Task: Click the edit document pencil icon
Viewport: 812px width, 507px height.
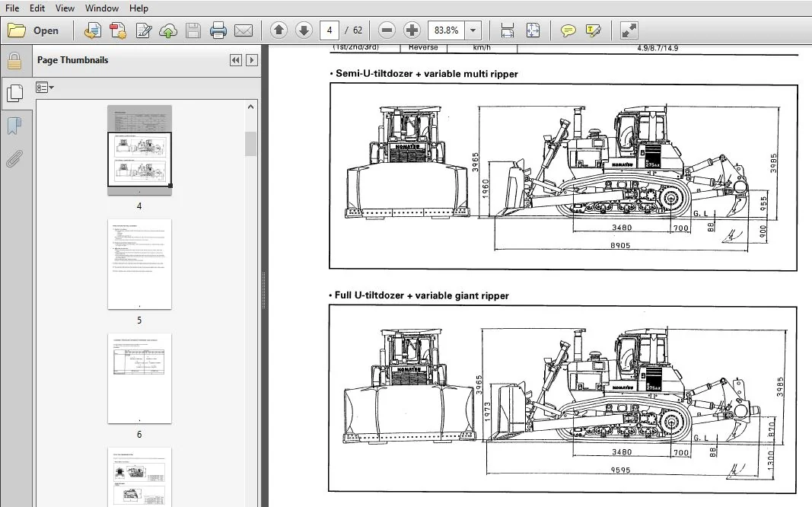Action: coord(143,30)
